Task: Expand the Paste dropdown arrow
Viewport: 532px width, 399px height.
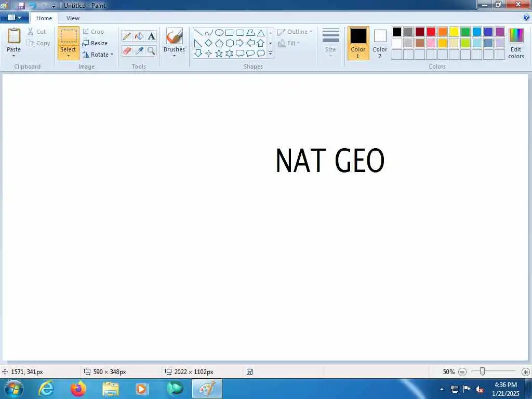Action: click(x=14, y=56)
